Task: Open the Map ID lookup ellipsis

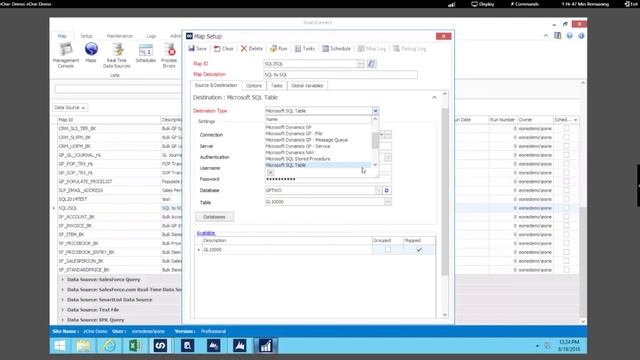Action: click(360, 64)
